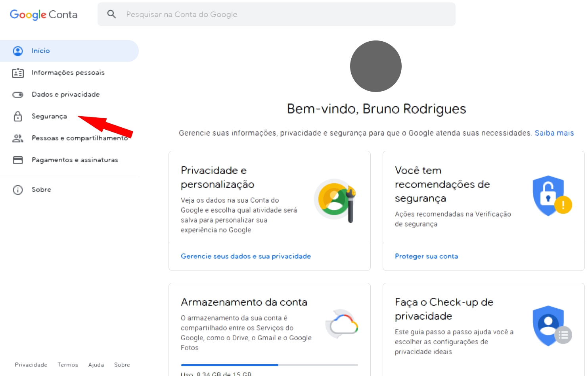Click the search magnifier icon
The image size is (588, 376).
click(112, 14)
